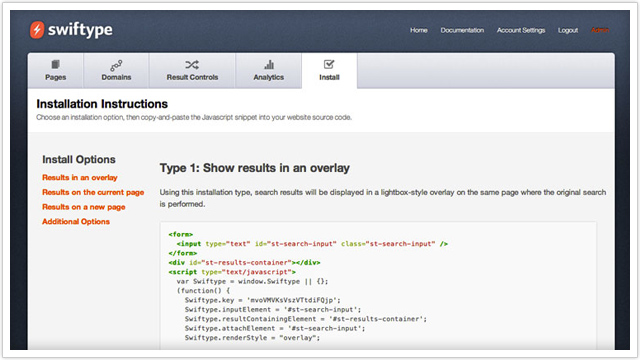
Task: Click the paragraph starting 'Using this installation type'
Action: point(383,198)
